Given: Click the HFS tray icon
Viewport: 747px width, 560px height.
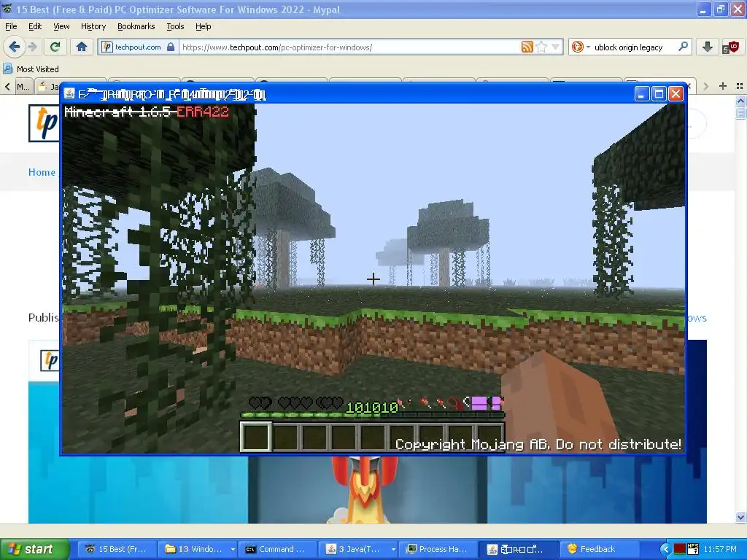Looking at the screenshot, I should pos(693,549).
